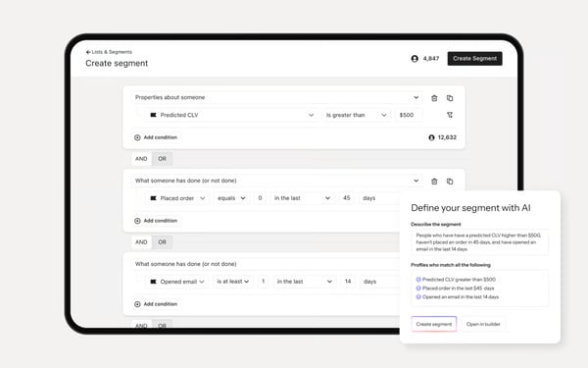Viewport: 588px width, 368px height.
Task: Select AND below the Placed order group
Action: tap(141, 242)
